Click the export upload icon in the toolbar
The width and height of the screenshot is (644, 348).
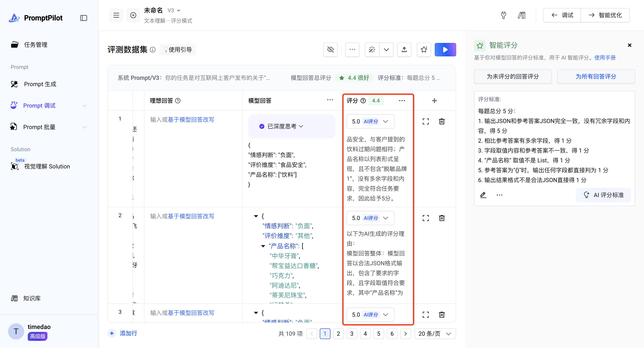404,49
